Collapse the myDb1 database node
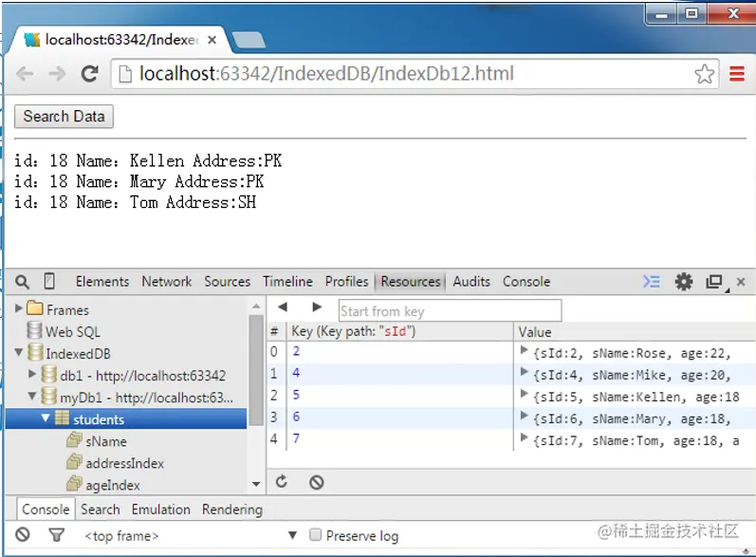The image size is (756, 557). coord(32,396)
